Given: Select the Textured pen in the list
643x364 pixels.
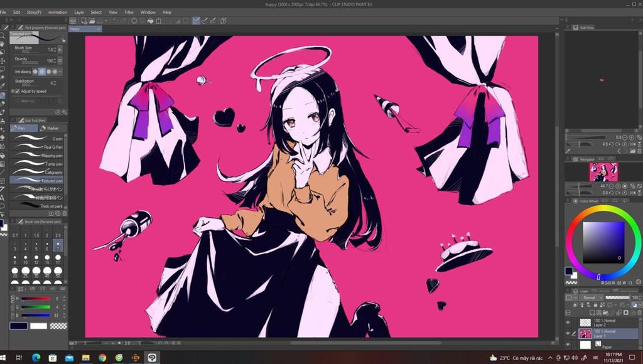Looking at the screenshot, I should click(38, 181).
